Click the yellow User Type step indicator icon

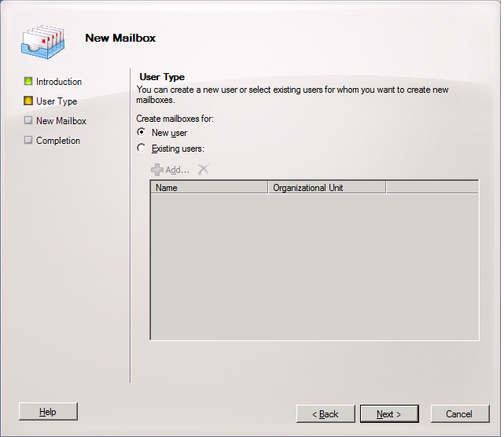pyautogui.click(x=28, y=101)
